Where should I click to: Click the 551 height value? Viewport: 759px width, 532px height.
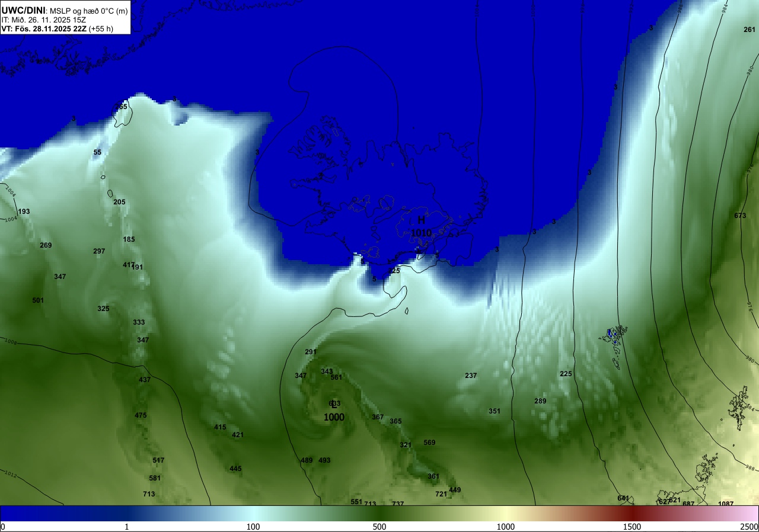coord(356,502)
